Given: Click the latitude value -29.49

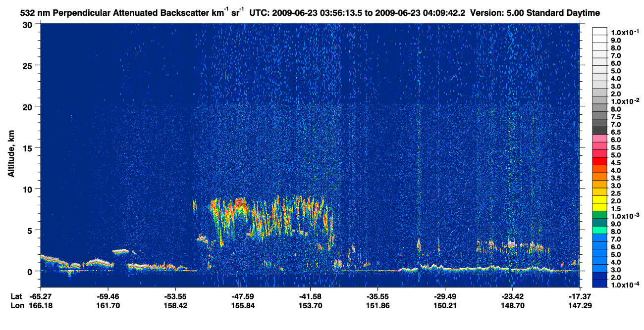Looking at the screenshot, I should point(445,296).
